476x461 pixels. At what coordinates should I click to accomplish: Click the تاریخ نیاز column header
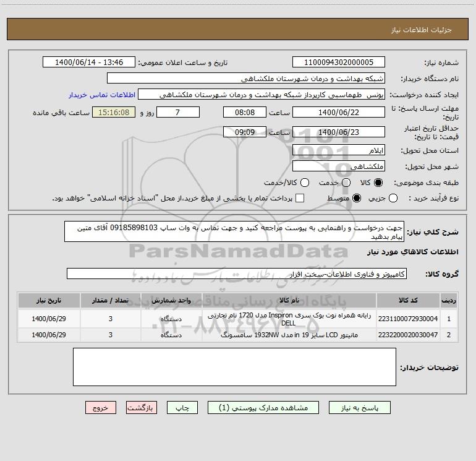[49, 300]
